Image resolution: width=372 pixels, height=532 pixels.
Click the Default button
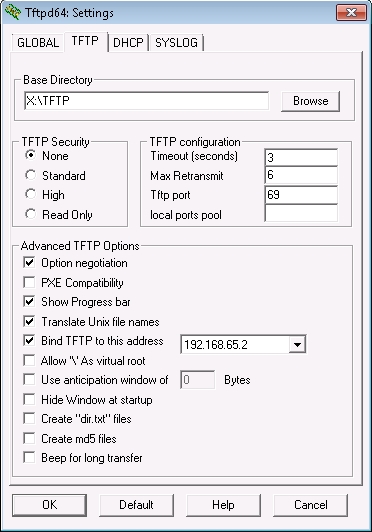(136, 505)
